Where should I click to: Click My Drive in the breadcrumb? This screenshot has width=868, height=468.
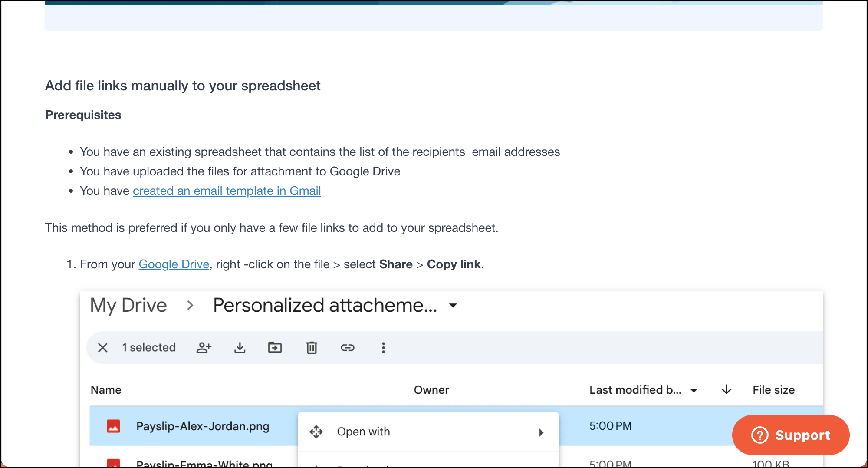pyautogui.click(x=128, y=306)
